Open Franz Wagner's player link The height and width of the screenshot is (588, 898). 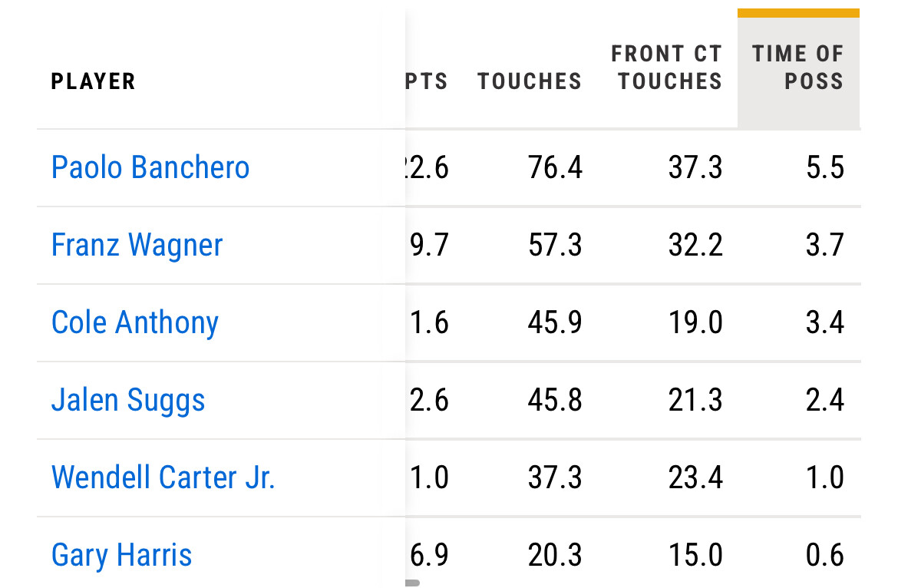click(x=137, y=245)
